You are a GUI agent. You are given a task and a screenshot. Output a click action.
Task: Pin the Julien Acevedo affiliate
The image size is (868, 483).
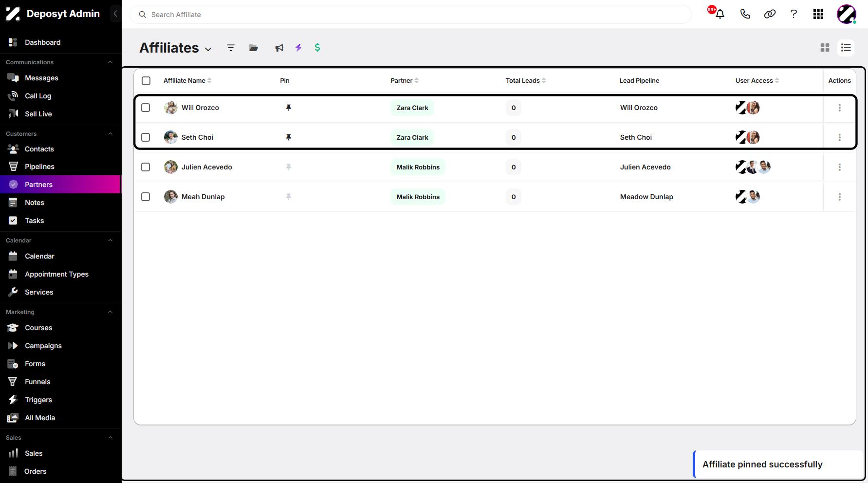tap(289, 167)
